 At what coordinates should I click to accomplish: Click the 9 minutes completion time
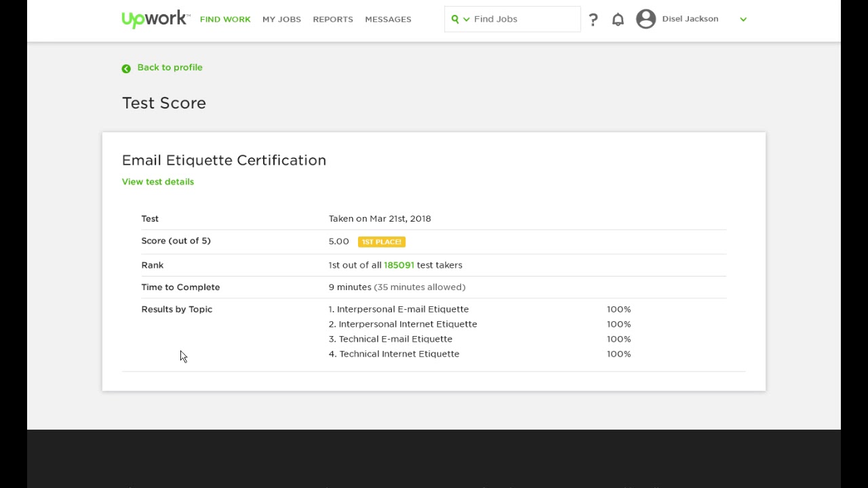(350, 287)
